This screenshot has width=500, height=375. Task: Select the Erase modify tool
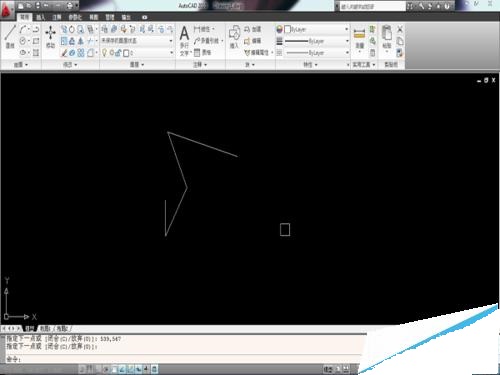64,53
